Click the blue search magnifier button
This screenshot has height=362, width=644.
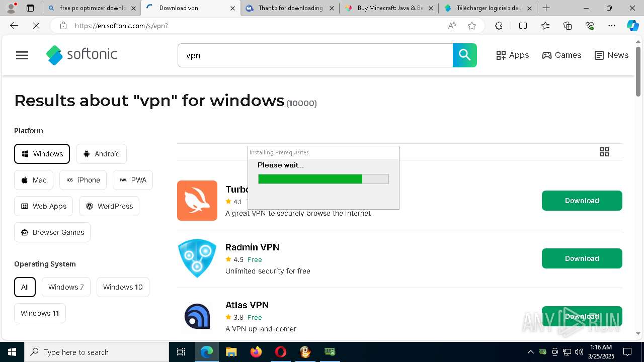[464, 55]
